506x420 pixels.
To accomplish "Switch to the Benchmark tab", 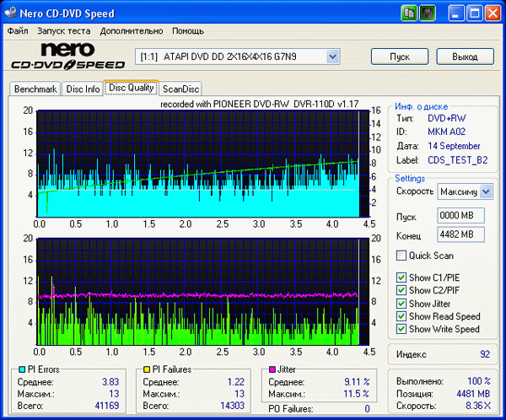I will coord(35,89).
